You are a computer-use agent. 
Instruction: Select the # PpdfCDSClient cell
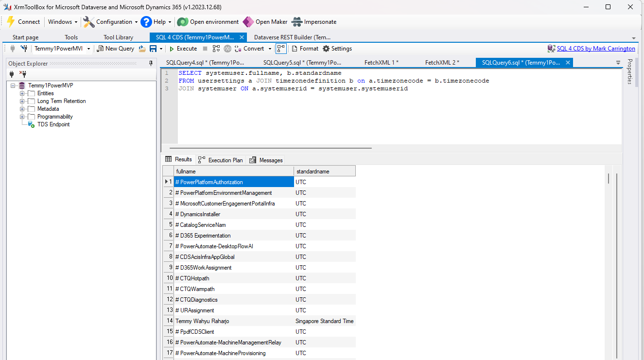234,332
